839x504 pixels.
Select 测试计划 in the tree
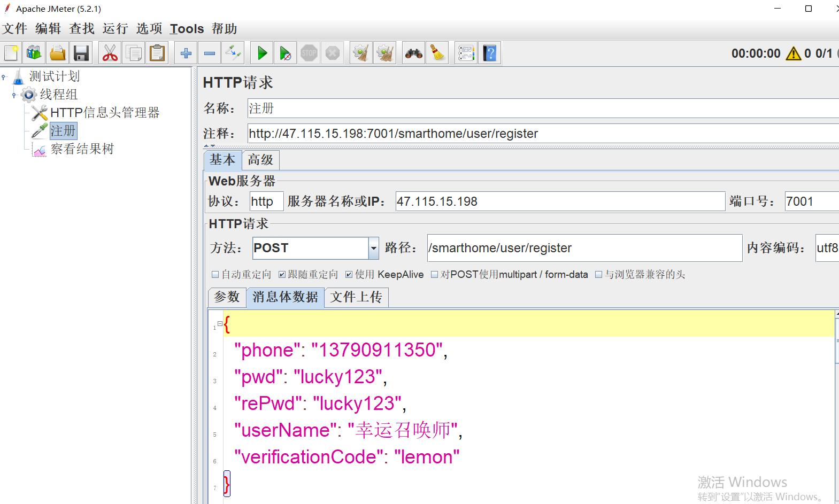coord(54,76)
